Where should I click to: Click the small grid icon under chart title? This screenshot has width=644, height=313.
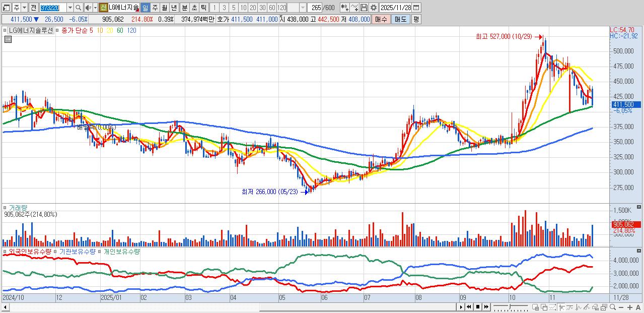(x=8, y=39)
